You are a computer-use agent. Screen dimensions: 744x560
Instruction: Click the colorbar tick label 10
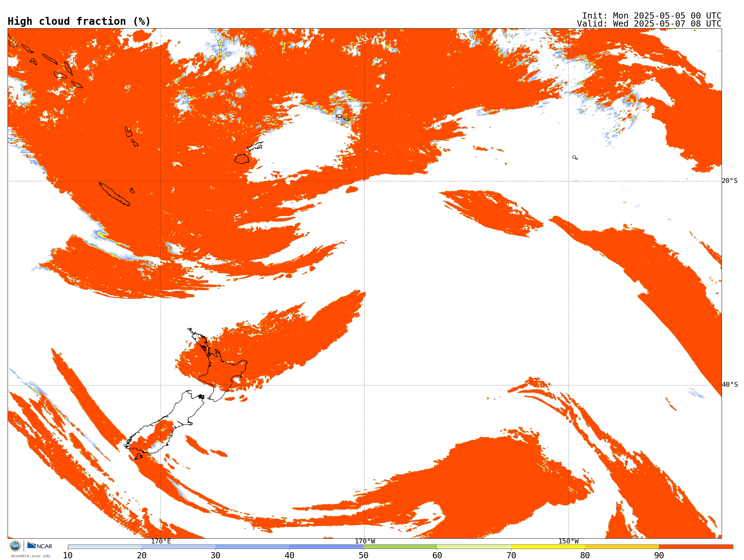click(68, 556)
